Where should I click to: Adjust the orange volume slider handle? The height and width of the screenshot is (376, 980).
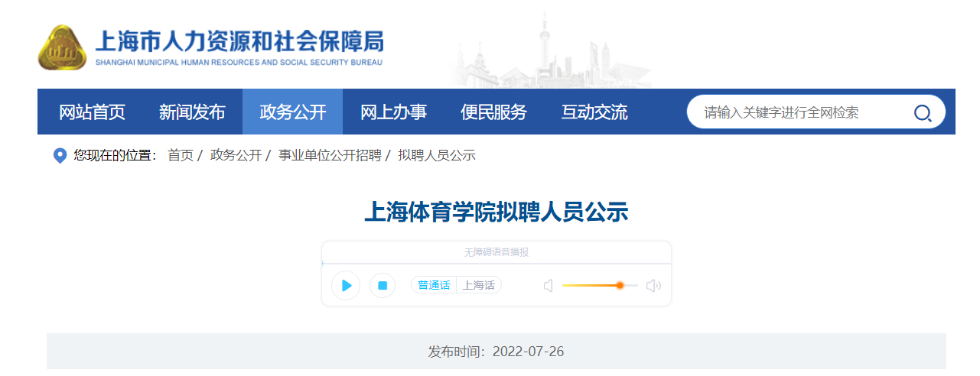[620, 285]
